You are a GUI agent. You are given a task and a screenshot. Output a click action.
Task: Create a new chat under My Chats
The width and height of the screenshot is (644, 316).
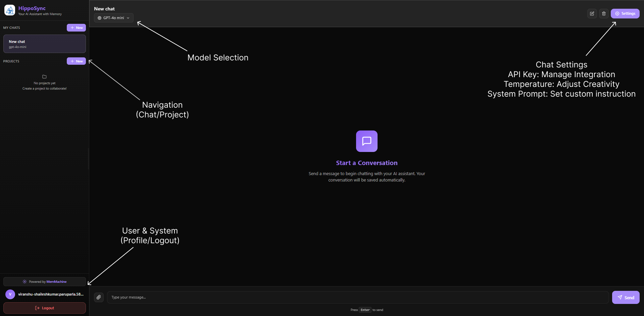click(76, 28)
